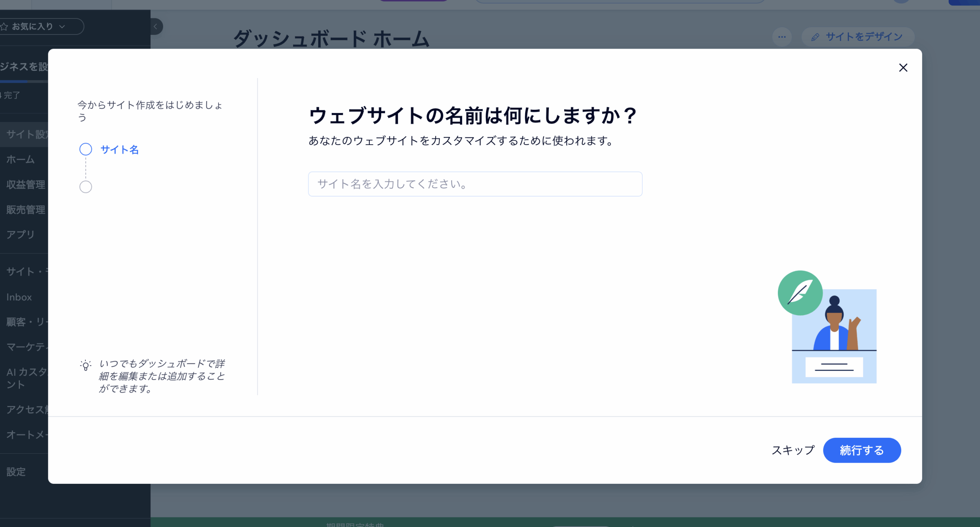The width and height of the screenshot is (980, 527).
Task: Open the ホーム sidebar item
Action: coord(21,159)
